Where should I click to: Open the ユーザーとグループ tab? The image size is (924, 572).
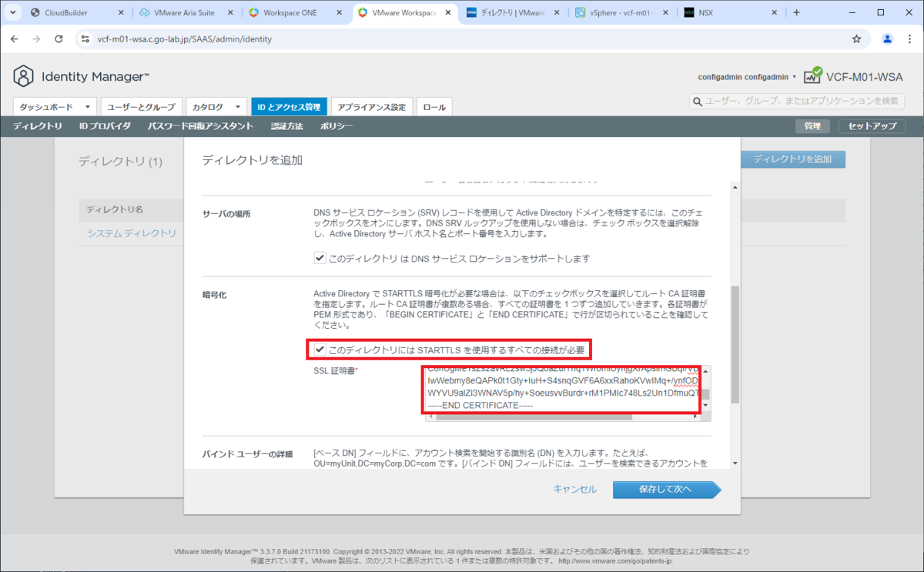141,107
